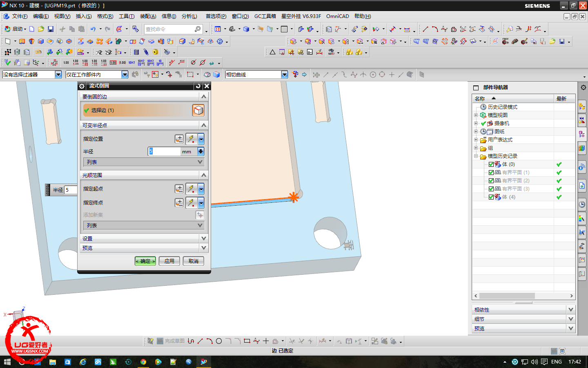The image size is (588, 368).
Task: Click the magnifier in the command finder
Action: [x=198, y=29]
